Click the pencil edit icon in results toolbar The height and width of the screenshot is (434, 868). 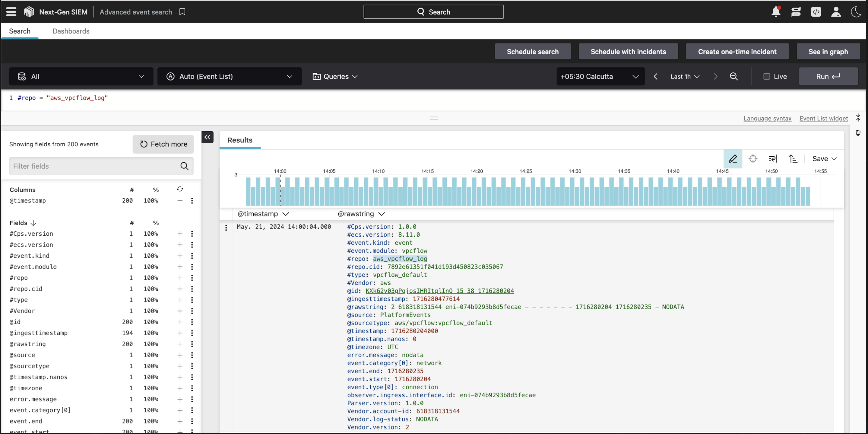pyautogui.click(x=733, y=158)
